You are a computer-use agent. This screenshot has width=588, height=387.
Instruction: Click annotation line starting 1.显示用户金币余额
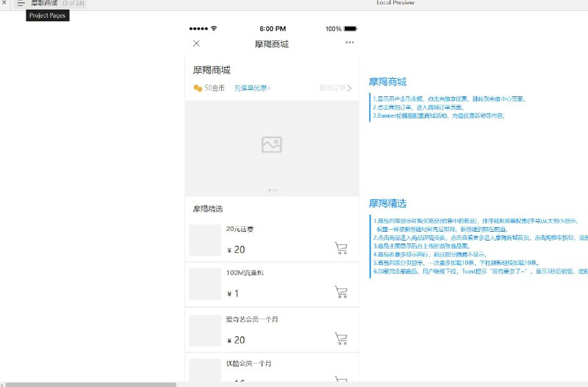pyautogui.click(x=450, y=99)
